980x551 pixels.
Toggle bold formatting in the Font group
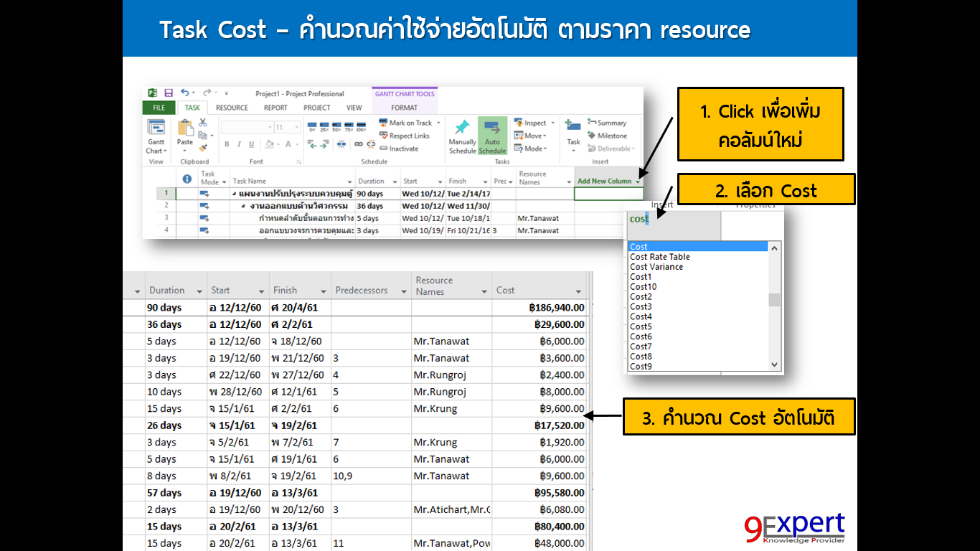tap(226, 143)
